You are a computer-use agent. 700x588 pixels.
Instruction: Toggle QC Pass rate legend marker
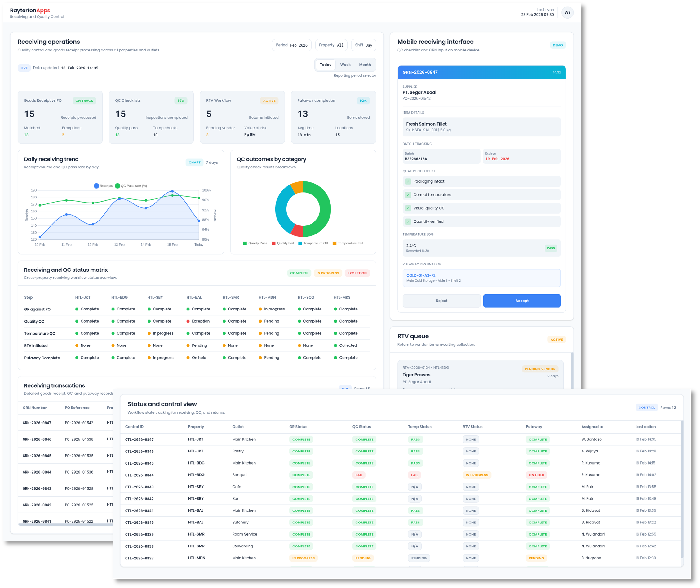[x=117, y=186]
